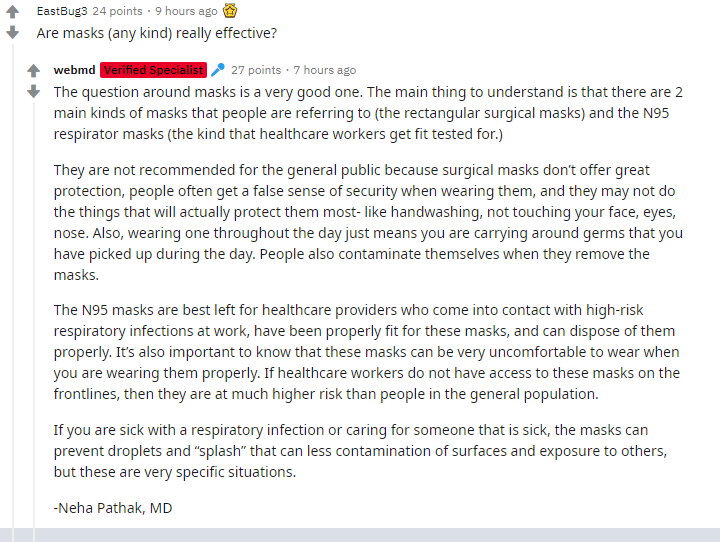Click the '27 points' score text
This screenshot has height=542, width=720.
pos(256,70)
